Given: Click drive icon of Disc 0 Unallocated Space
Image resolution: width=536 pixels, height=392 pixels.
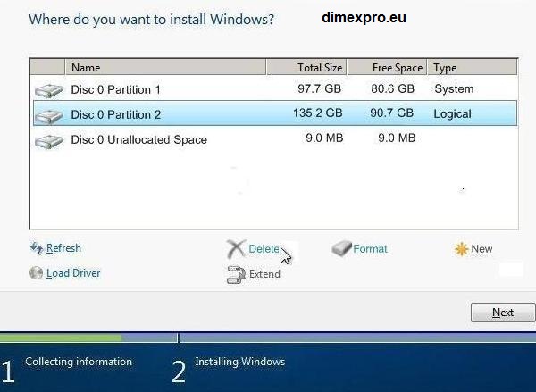Looking at the screenshot, I should (x=49, y=141).
